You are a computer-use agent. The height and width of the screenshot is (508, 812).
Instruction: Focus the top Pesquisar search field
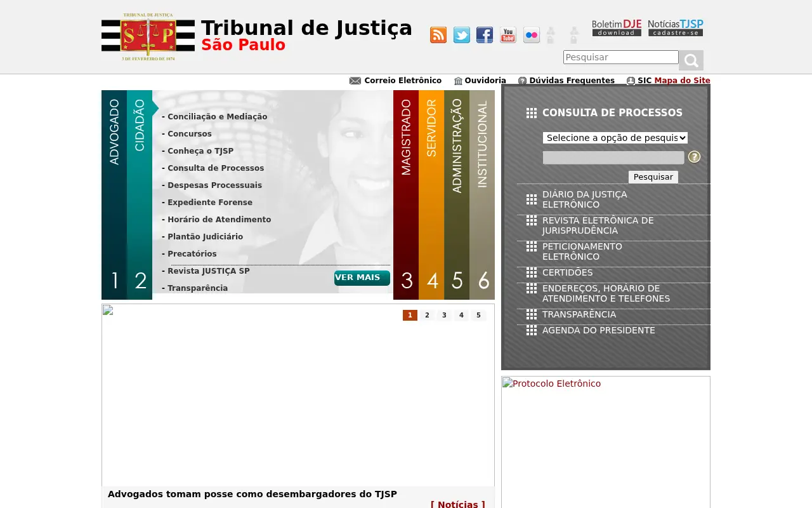point(621,57)
